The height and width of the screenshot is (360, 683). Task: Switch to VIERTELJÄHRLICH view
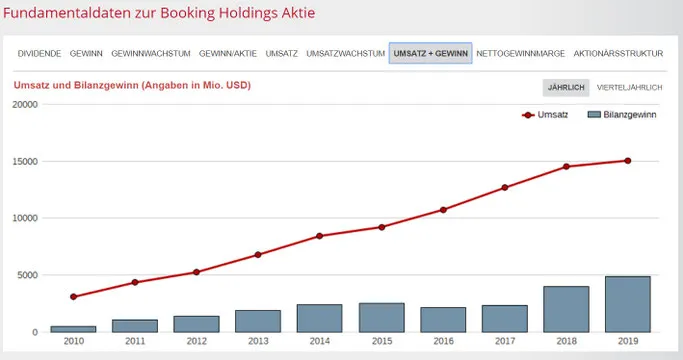(629, 88)
